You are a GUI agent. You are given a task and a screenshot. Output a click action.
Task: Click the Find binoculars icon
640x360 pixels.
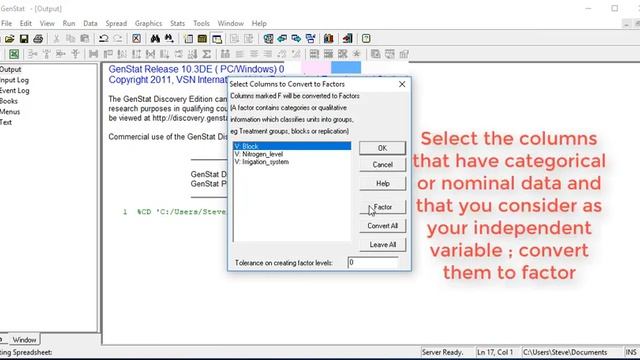155,39
